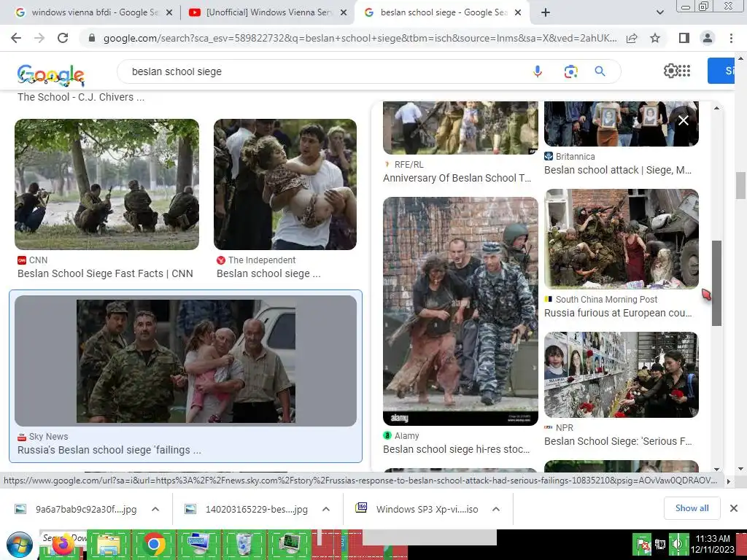
Task: Search by image with Google Lens
Action: click(x=570, y=71)
